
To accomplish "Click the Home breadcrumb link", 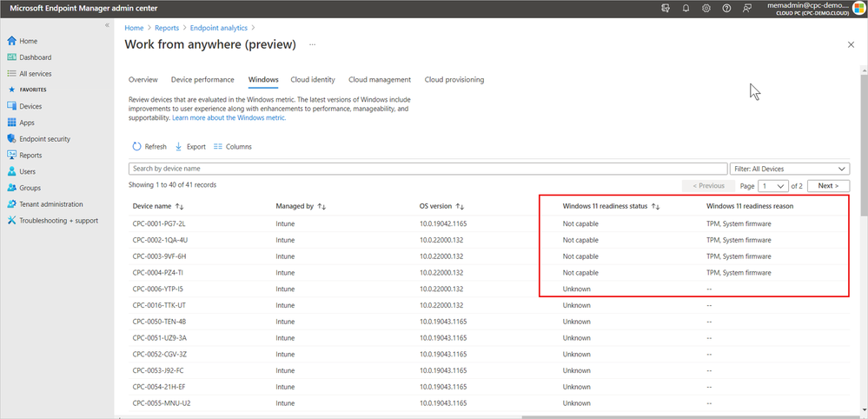I will click(x=134, y=27).
